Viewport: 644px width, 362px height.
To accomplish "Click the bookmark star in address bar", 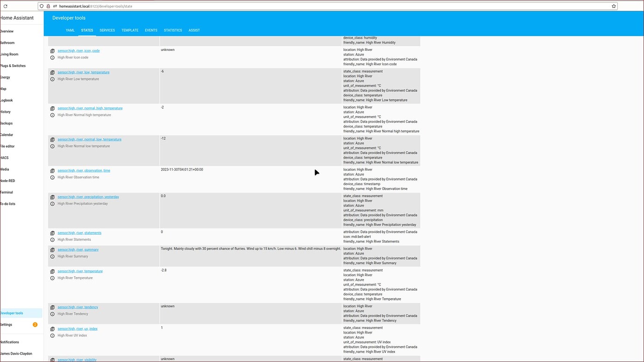I will pyautogui.click(x=615, y=6).
